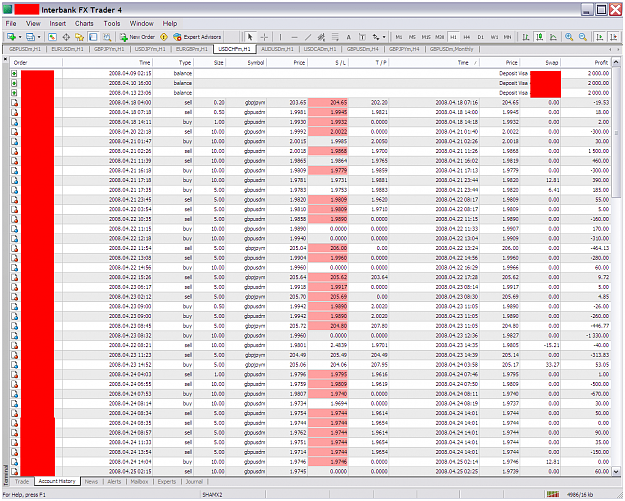Select the M15 timeframe

point(426,37)
